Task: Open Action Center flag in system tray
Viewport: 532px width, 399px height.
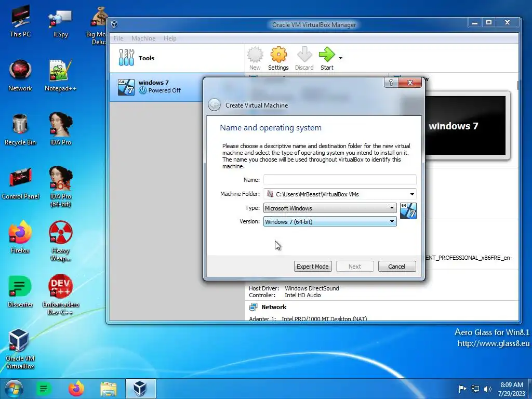Action: tap(462, 389)
